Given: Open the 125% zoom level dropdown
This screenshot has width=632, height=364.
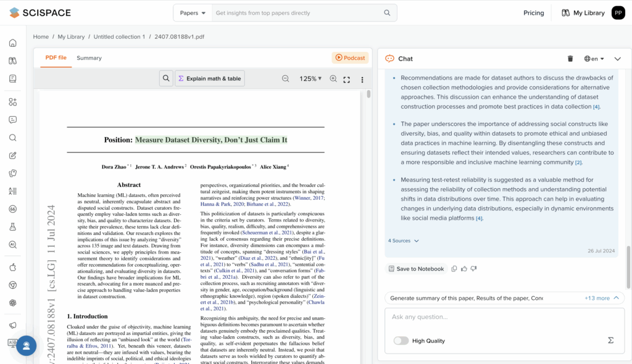Looking at the screenshot, I should click(x=310, y=79).
